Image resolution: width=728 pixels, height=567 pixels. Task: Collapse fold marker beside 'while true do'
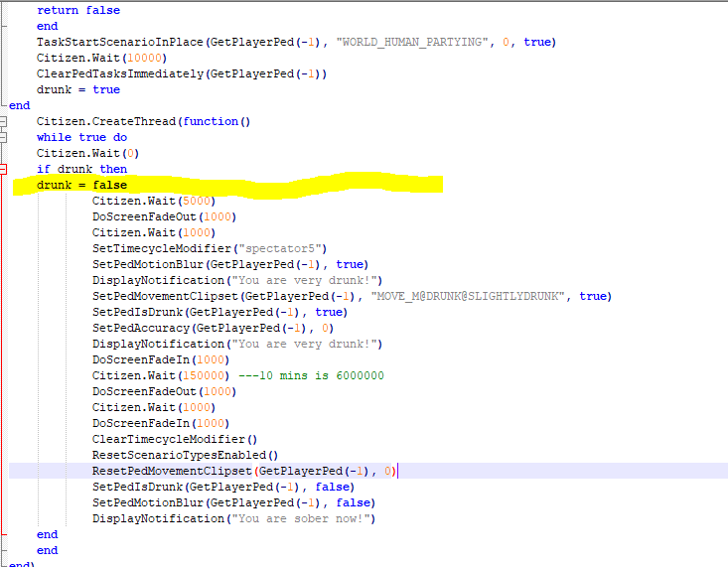tap(3, 137)
